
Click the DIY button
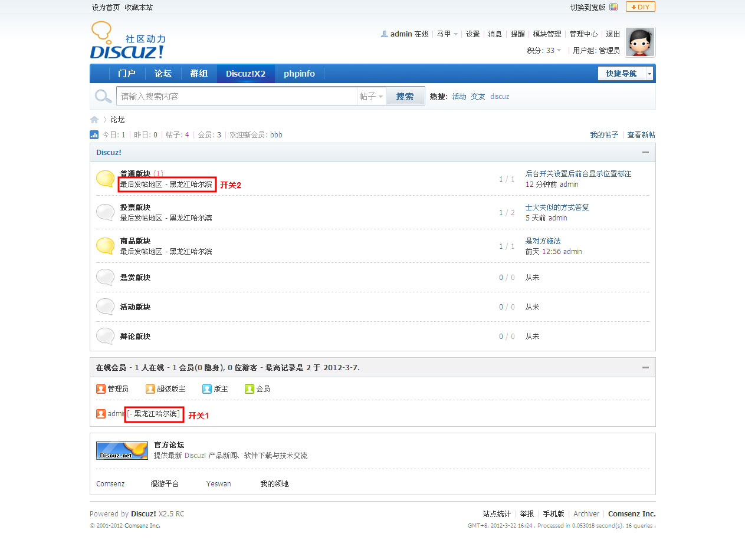(x=641, y=7)
